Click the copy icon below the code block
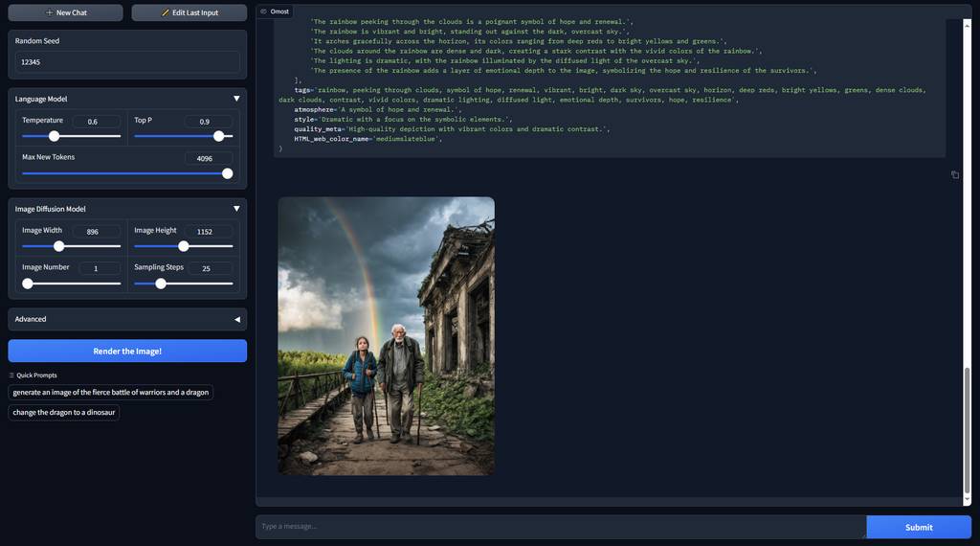980x546 pixels. pyautogui.click(x=955, y=174)
